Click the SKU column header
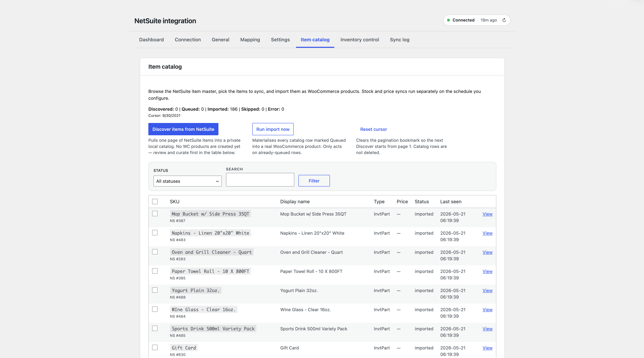 (x=175, y=202)
